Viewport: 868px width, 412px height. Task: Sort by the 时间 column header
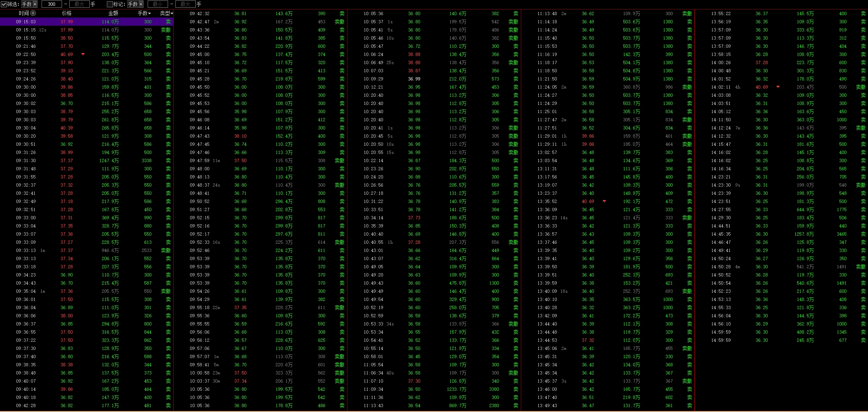[24, 13]
